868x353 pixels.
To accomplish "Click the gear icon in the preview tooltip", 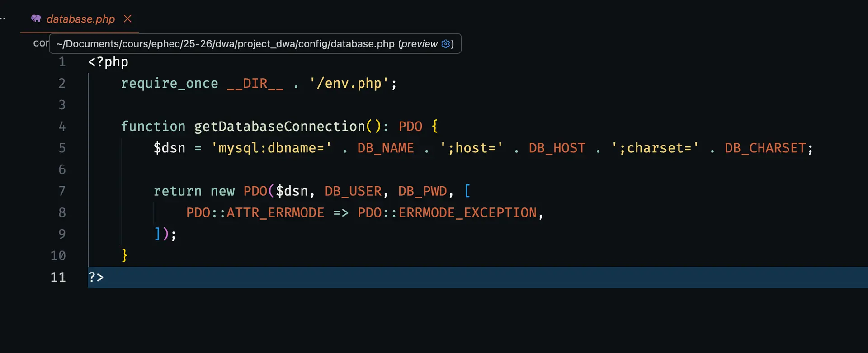I will [x=446, y=44].
